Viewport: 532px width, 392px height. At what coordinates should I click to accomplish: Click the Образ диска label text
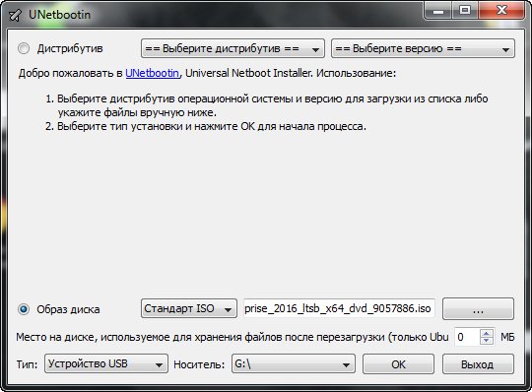68,309
